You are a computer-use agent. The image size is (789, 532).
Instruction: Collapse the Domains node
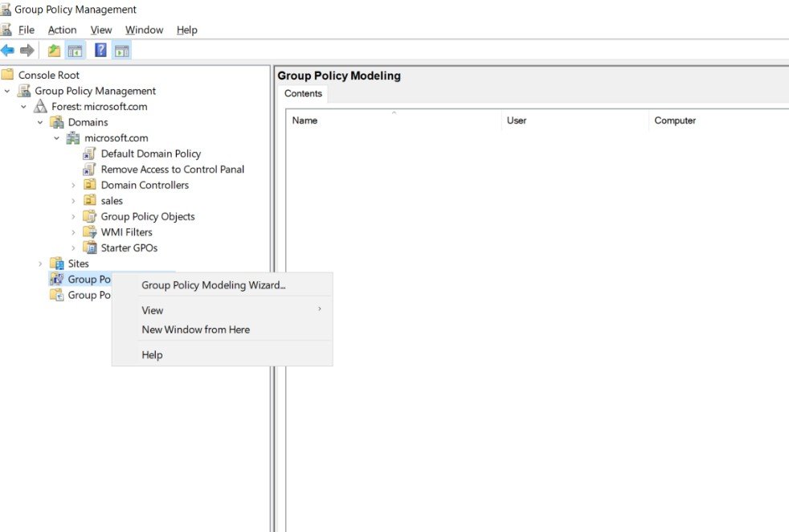pos(40,122)
